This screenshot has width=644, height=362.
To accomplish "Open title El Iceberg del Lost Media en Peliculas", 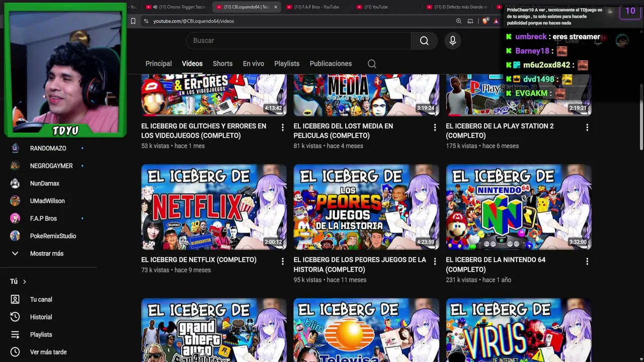I will point(343,131).
